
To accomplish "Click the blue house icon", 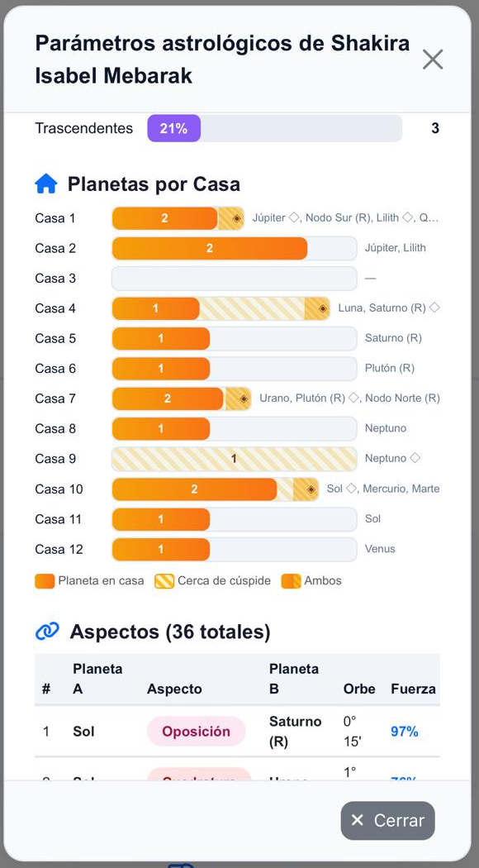I will [46, 184].
